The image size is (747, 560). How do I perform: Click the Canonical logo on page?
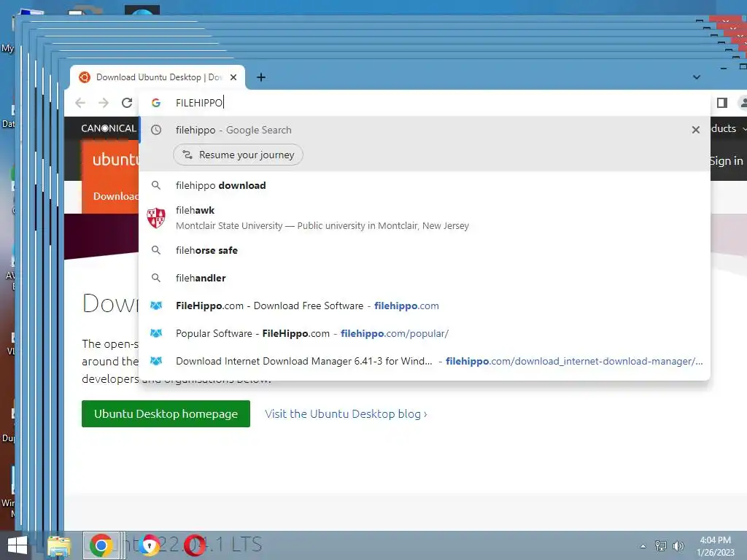[109, 128]
